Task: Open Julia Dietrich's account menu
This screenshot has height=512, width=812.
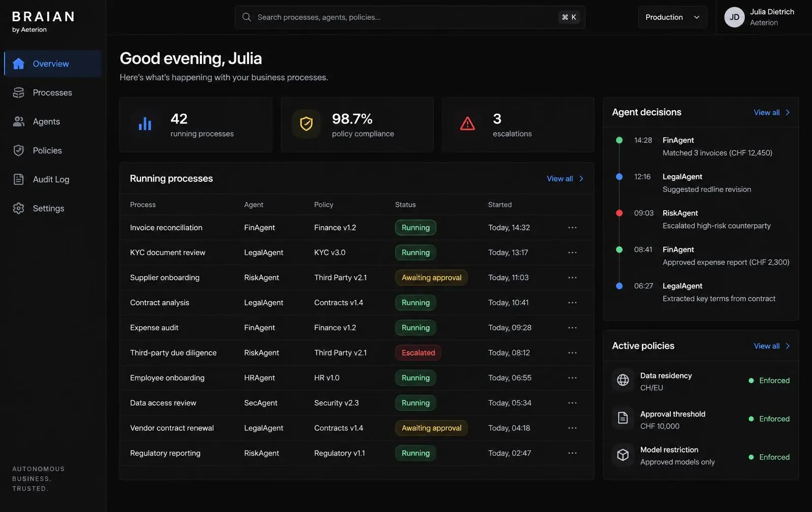Action: coord(759,17)
